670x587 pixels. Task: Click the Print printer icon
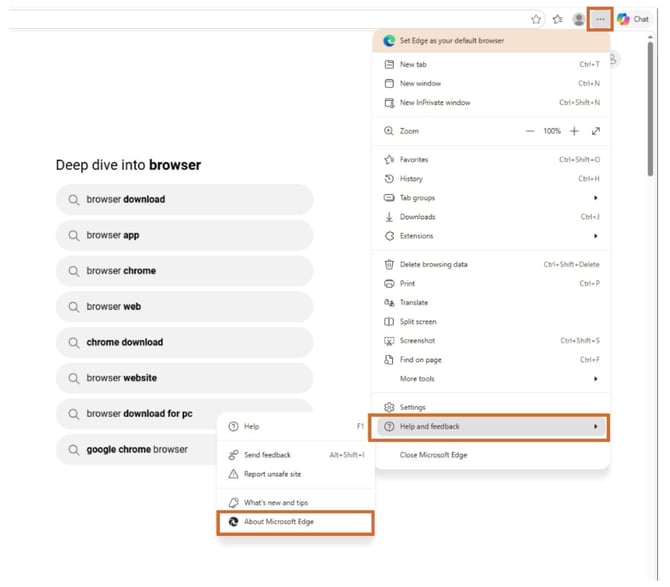pos(389,283)
